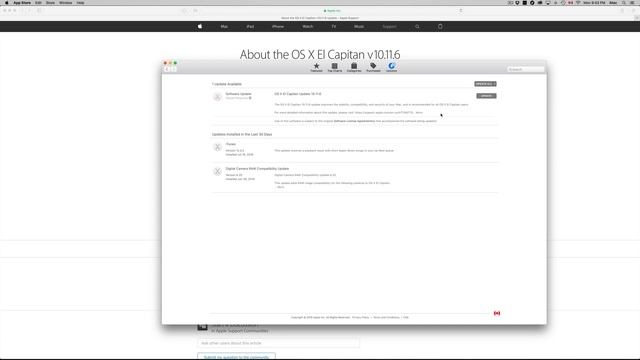Click the search icon on Apple website

point(417,27)
